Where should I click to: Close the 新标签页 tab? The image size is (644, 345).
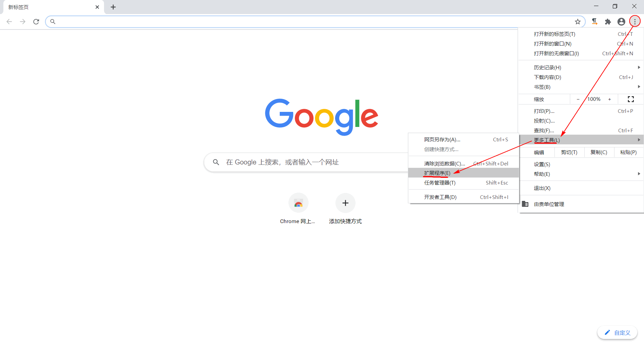point(97,7)
